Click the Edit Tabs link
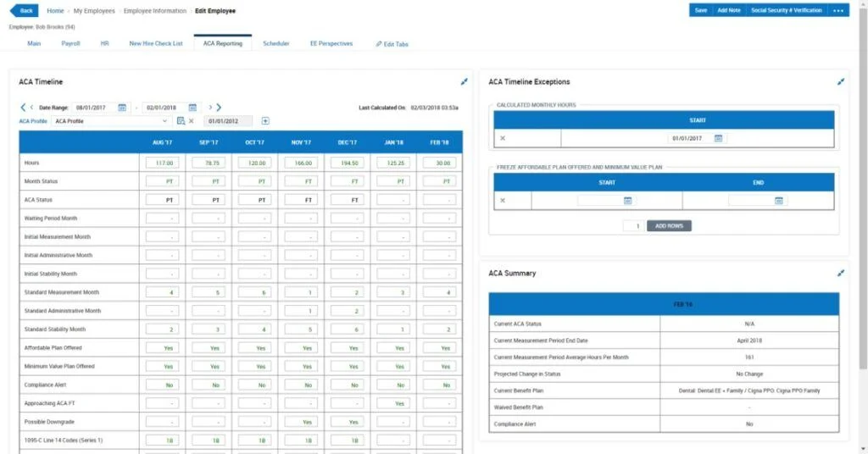 [392, 44]
